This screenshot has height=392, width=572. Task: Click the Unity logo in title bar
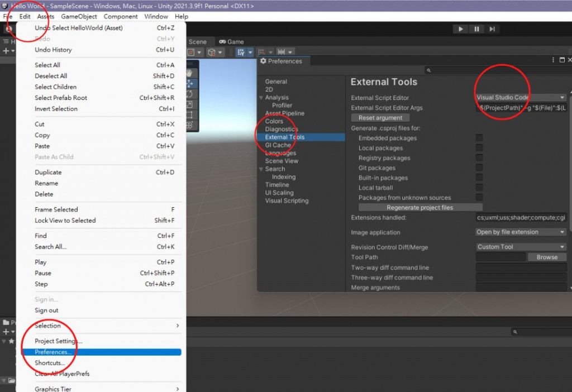pyautogui.click(x=4, y=6)
